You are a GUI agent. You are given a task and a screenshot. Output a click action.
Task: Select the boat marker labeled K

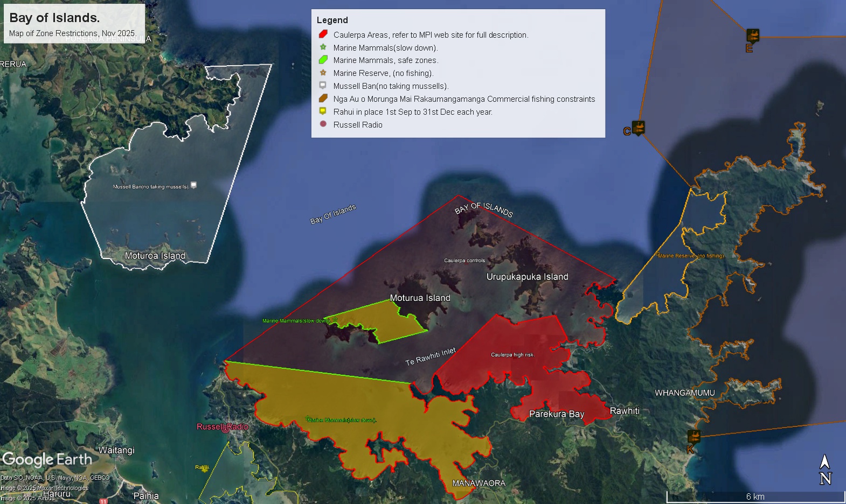pos(694,436)
